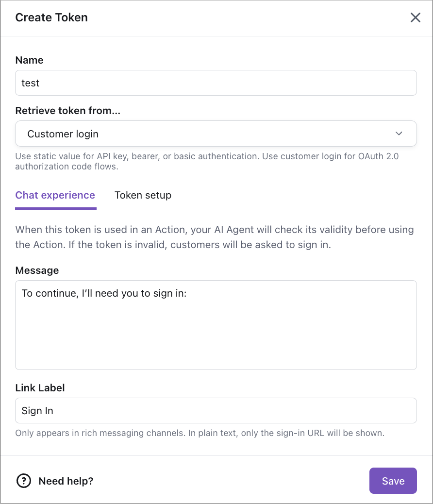Click into the Message text area
Image resolution: width=433 pixels, height=504 pixels.
(216, 324)
